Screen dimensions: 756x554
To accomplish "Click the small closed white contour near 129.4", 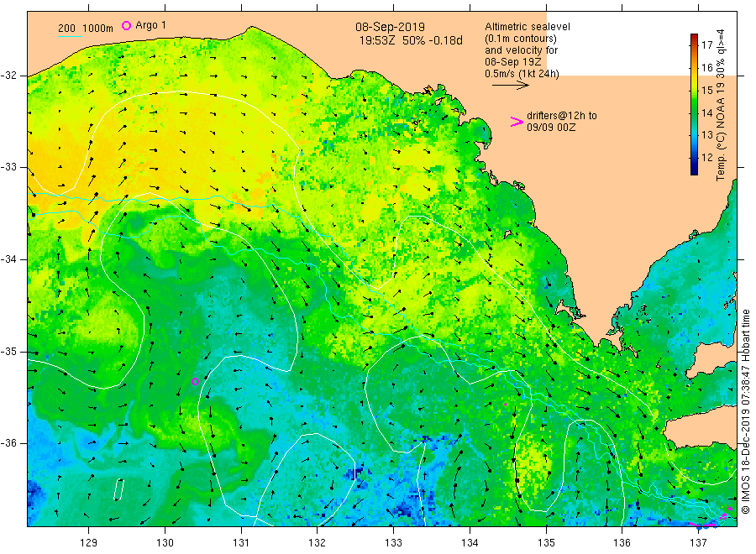I will [118, 489].
